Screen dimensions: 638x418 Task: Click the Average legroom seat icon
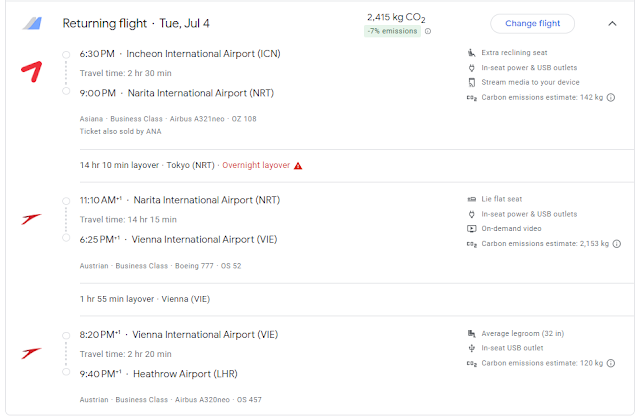click(x=471, y=333)
